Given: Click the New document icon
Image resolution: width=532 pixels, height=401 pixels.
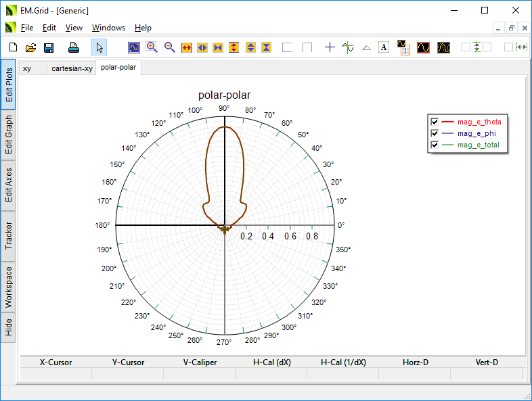Looking at the screenshot, I should [13, 47].
